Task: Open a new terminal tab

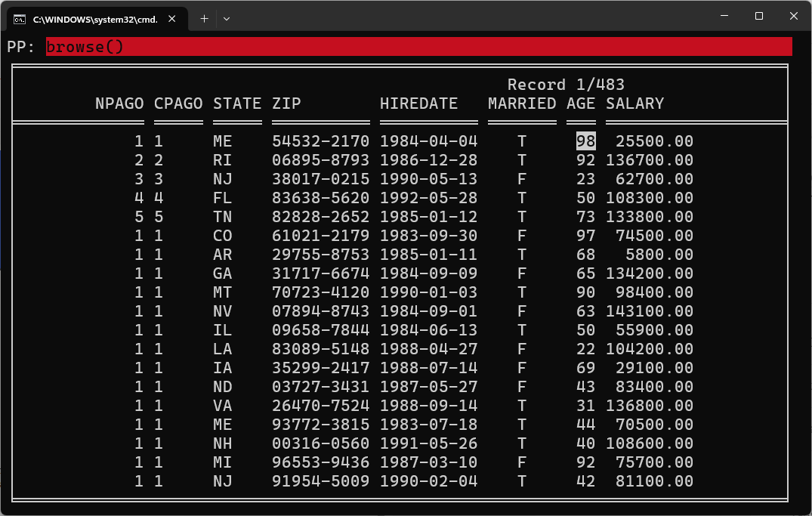Action: (x=204, y=19)
